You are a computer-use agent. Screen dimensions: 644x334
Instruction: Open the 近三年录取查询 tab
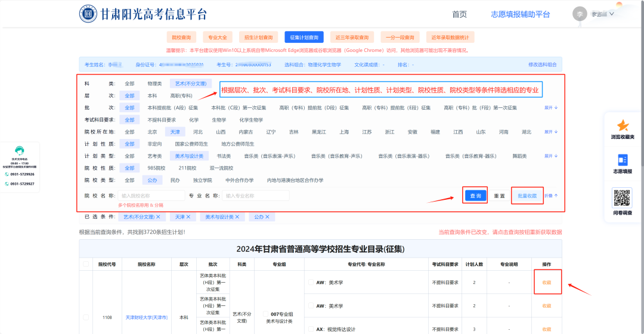tap(352, 38)
